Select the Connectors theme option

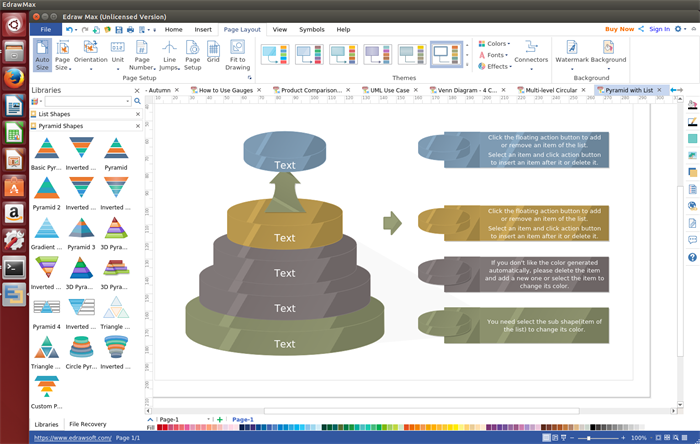tap(531, 53)
